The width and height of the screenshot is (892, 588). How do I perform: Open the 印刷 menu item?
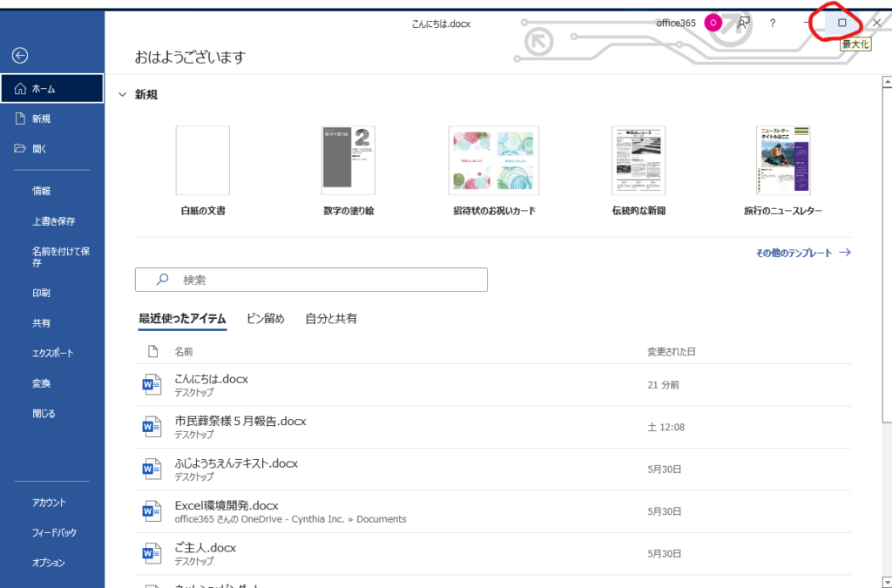pyautogui.click(x=41, y=293)
